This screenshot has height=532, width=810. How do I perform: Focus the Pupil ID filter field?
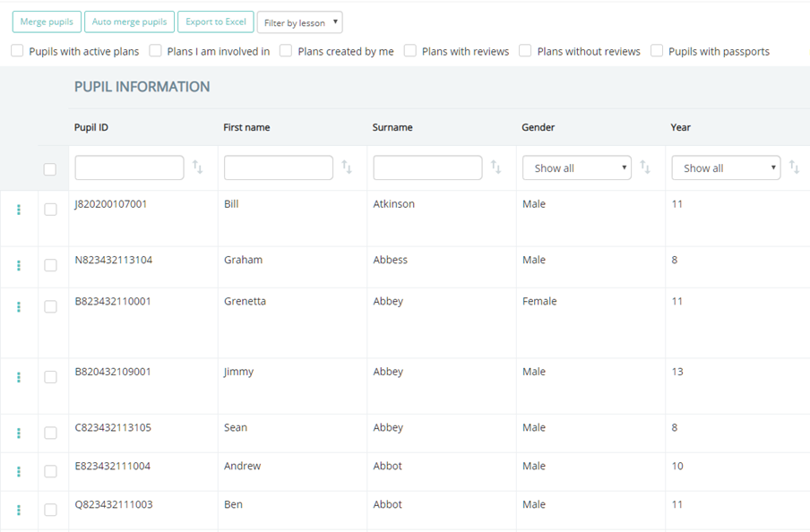pyautogui.click(x=129, y=167)
